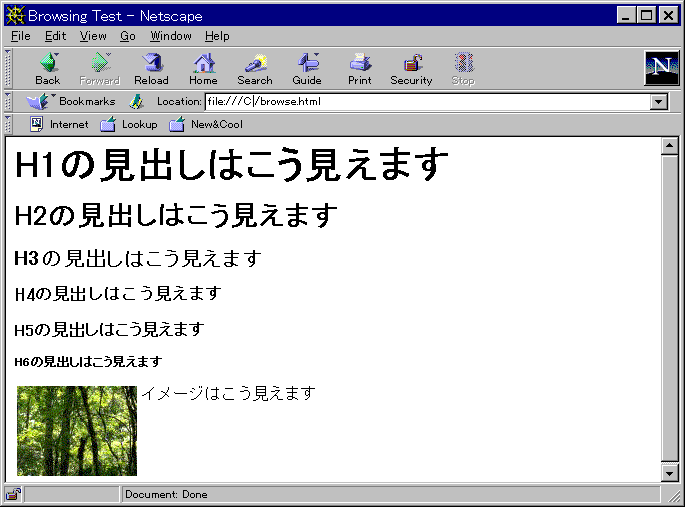Click the forest image thumbnail
This screenshot has width=685, height=507.
point(77,431)
